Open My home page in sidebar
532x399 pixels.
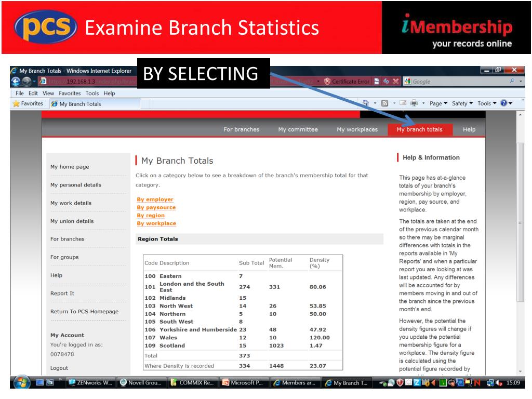(70, 167)
